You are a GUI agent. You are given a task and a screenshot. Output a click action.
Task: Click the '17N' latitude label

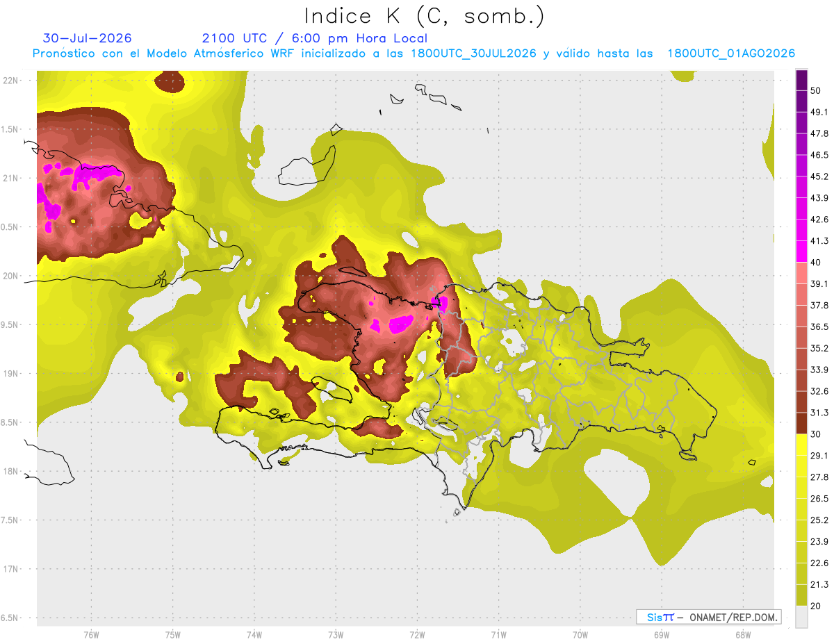point(10,569)
